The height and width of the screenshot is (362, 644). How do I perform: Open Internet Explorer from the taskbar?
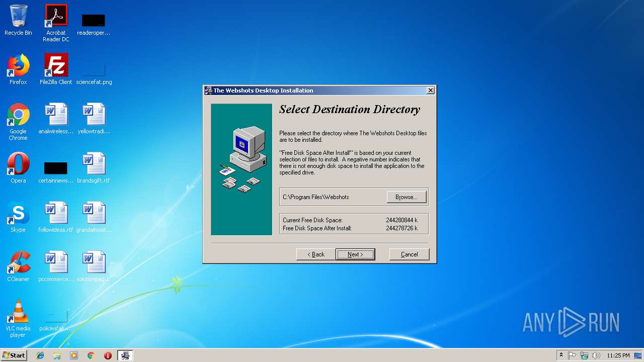(40, 355)
